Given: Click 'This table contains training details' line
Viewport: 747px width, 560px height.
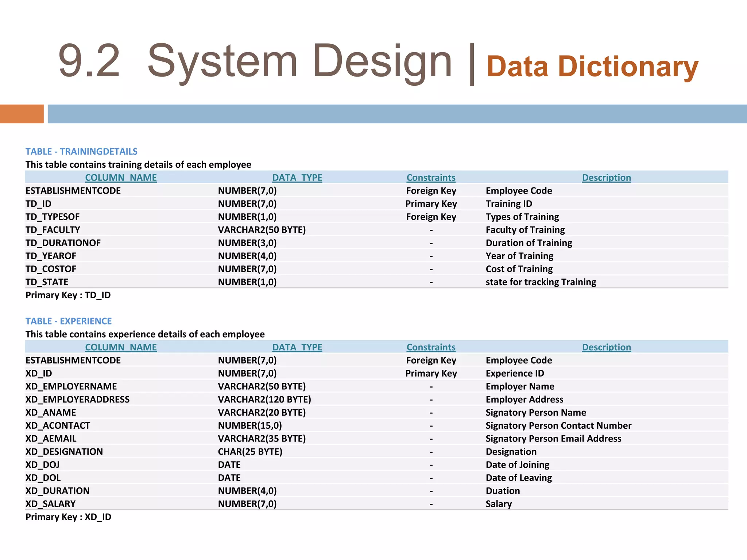Looking at the screenshot, I should [x=138, y=164].
